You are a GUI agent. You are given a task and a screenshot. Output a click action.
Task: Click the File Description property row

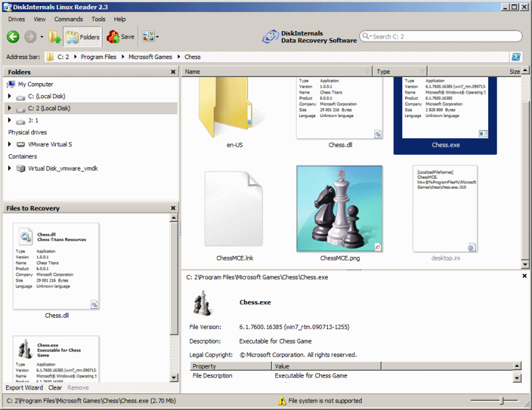click(351, 375)
